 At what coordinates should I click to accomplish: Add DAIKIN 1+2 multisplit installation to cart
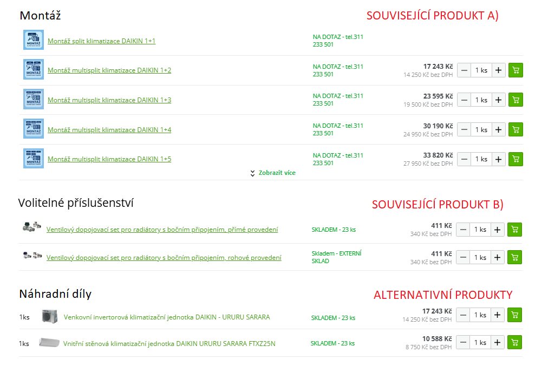coord(516,70)
